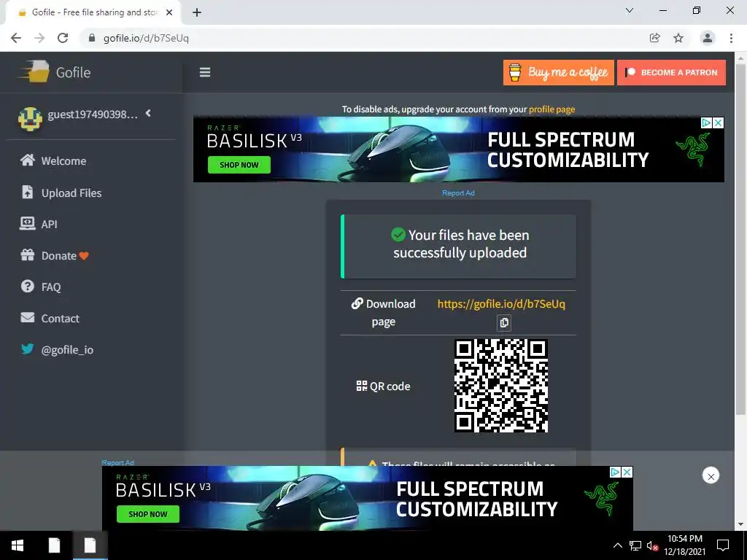Screen dimensions: 747x560
Task: Bookmark this page with the star icon
Action: pyautogui.click(x=678, y=38)
